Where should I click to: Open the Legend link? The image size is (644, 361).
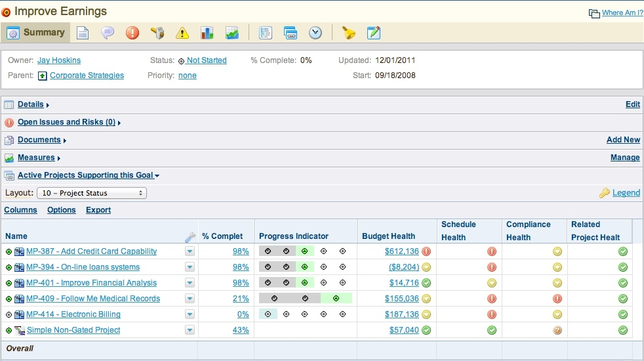coord(626,193)
